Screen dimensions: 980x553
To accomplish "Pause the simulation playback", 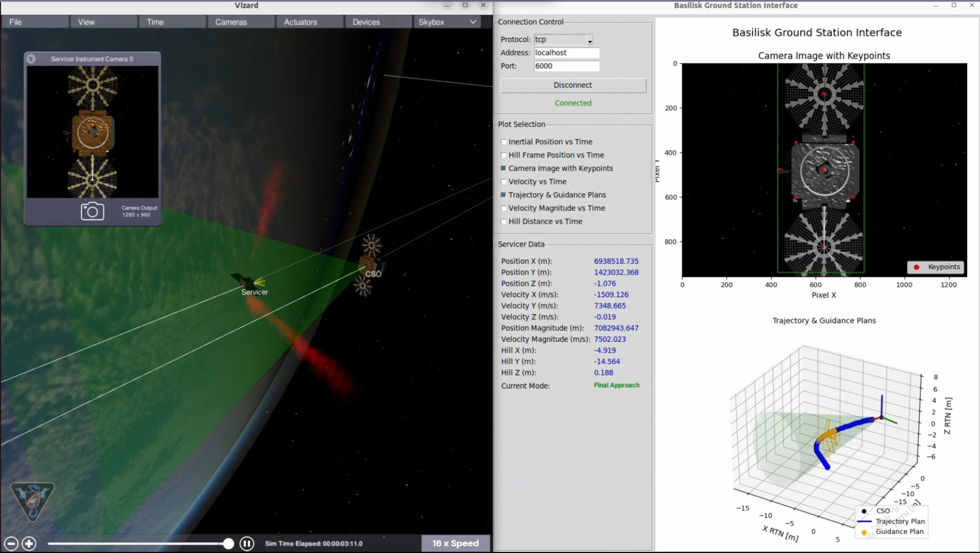I will [x=247, y=544].
